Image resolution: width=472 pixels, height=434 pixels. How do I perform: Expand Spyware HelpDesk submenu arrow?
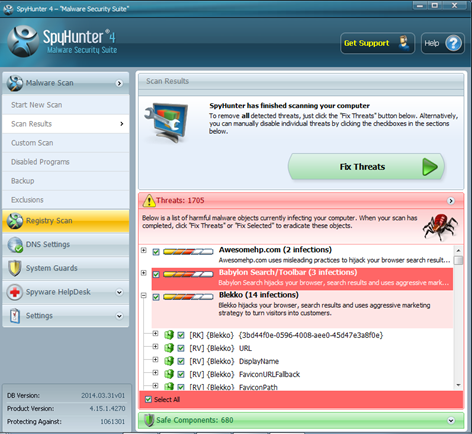(119, 292)
